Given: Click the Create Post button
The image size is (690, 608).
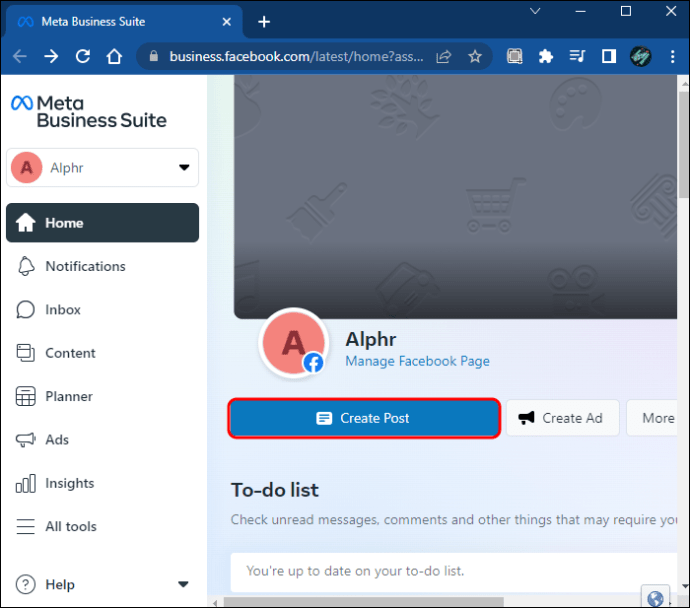Looking at the screenshot, I should tap(364, 418).
